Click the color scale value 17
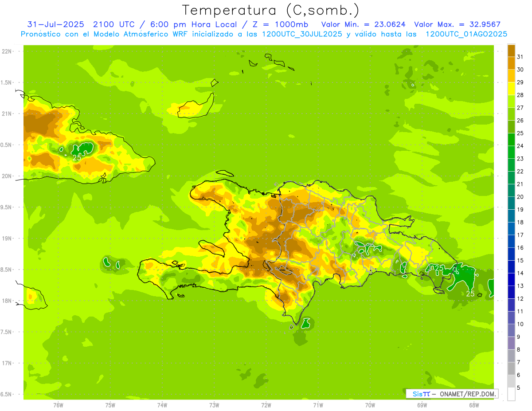532x411 pixels. pyautogui.click(x=520, y=235)
